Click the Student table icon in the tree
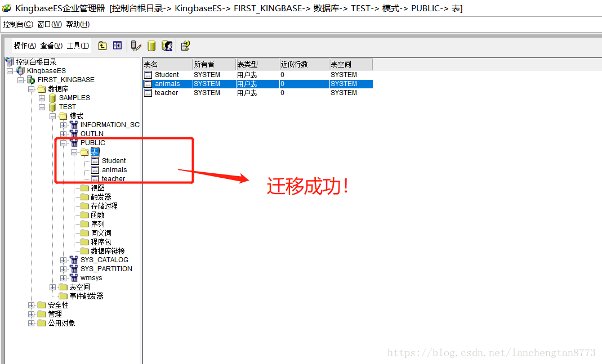602x364 pixels. [x=95, y=161]
